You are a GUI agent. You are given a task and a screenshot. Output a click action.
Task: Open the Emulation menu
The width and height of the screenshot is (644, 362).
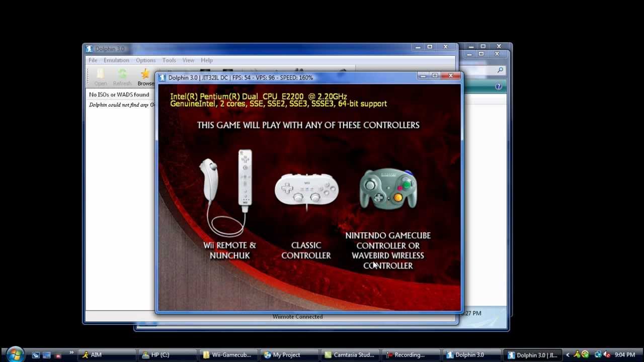(116, 60)
